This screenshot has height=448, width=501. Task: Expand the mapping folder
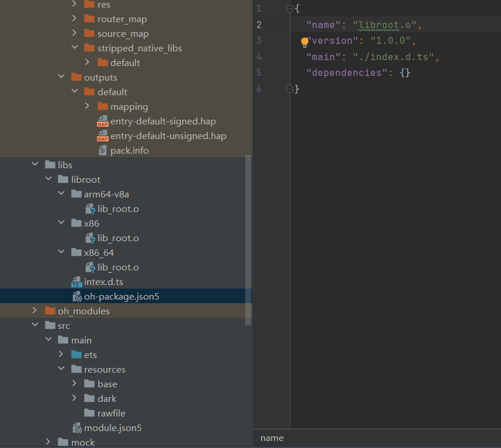click(x=87, y=106)
